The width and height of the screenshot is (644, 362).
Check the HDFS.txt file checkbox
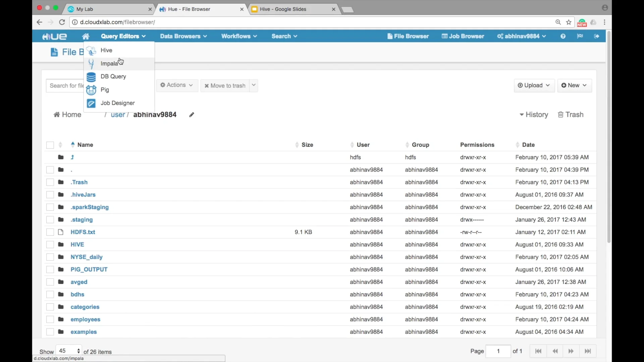50,232
